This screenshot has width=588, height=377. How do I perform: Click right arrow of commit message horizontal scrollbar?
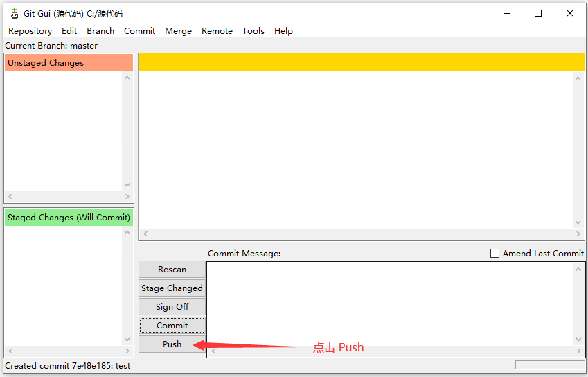coord(578,351)
